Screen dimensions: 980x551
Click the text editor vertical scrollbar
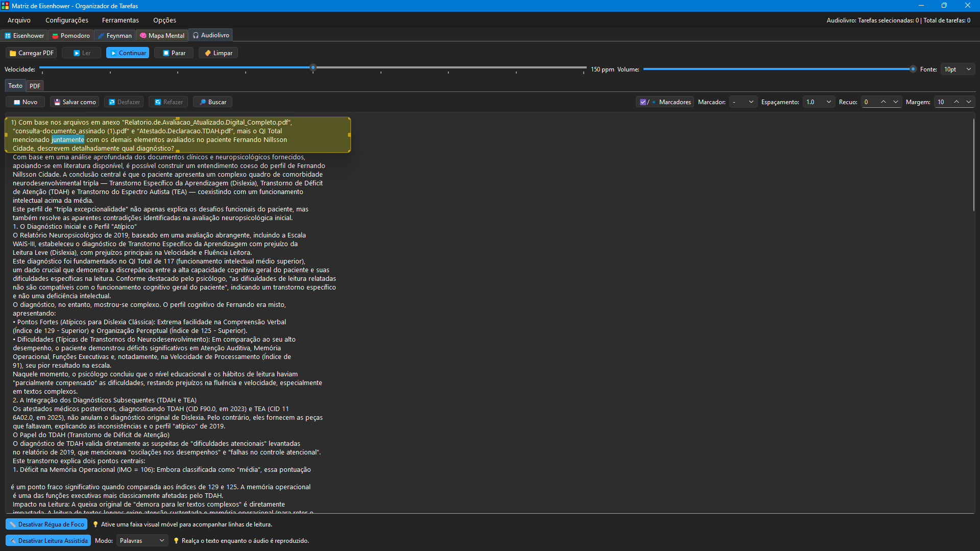[973, 164]
